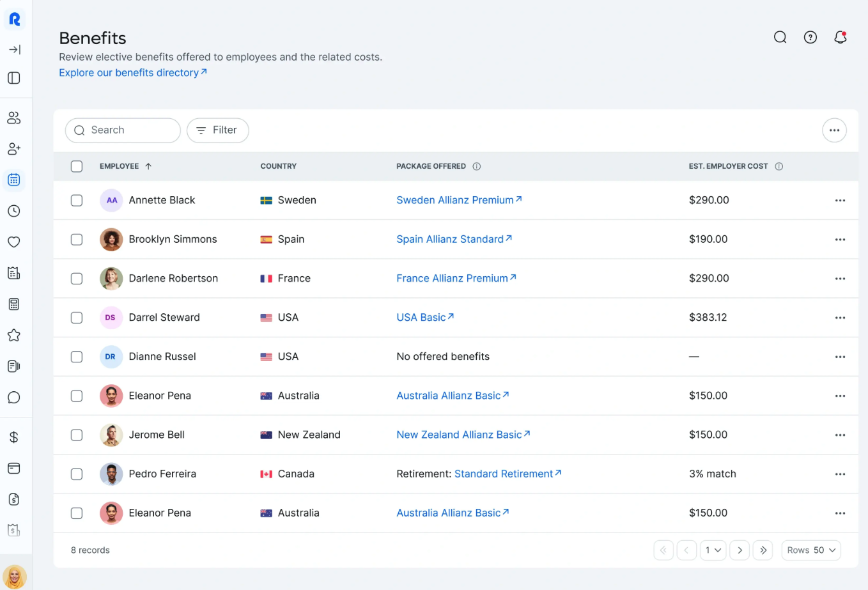Viewport: 868px width, 590px height.
Task: Open the Rows 50 page size dropdown
Action: [x=810, y=550]
